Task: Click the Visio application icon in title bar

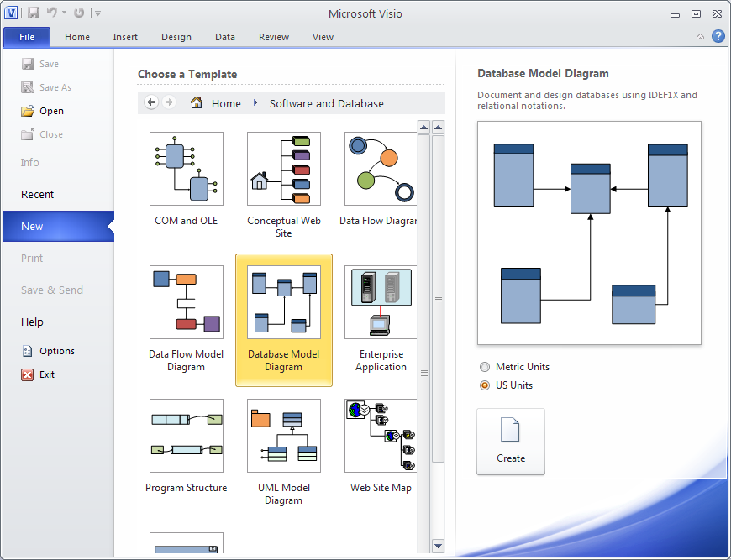Action: [x=11, y=13]
